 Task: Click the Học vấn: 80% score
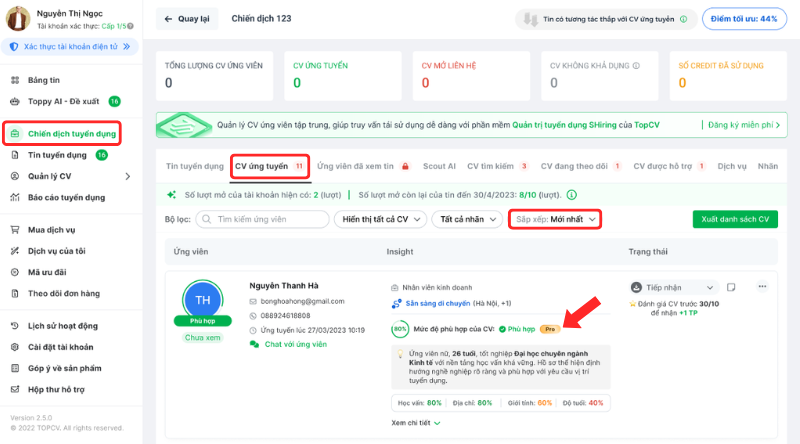419,403
